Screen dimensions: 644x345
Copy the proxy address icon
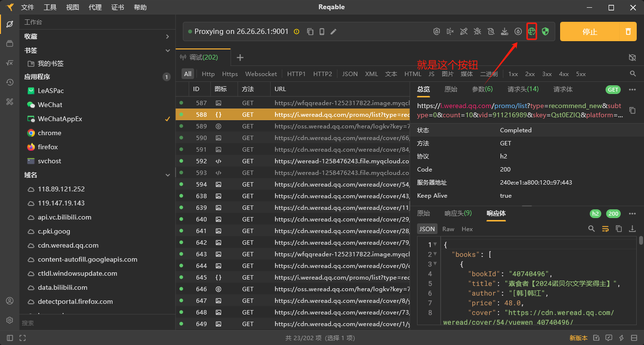tap(310, 31)
